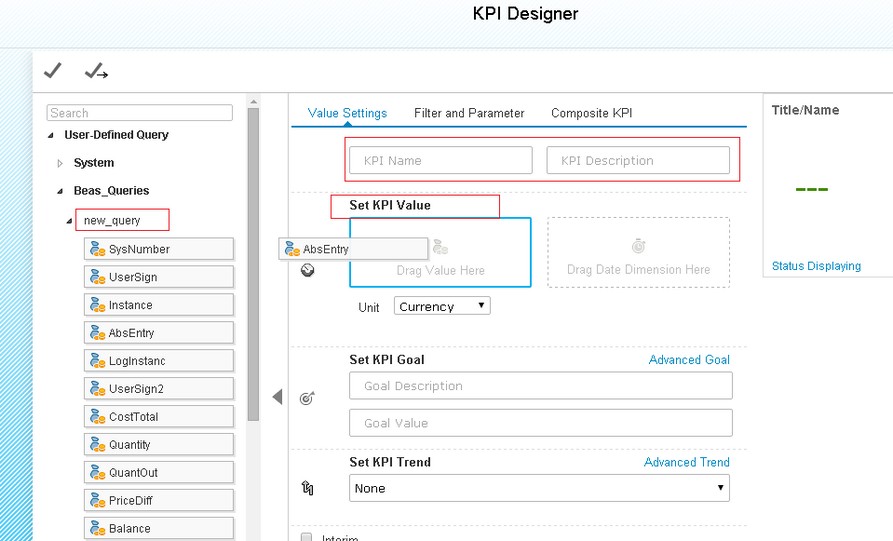The image size is (893, 541).
Task: Click the CostTotal field icon
Action: click(98, 417)
